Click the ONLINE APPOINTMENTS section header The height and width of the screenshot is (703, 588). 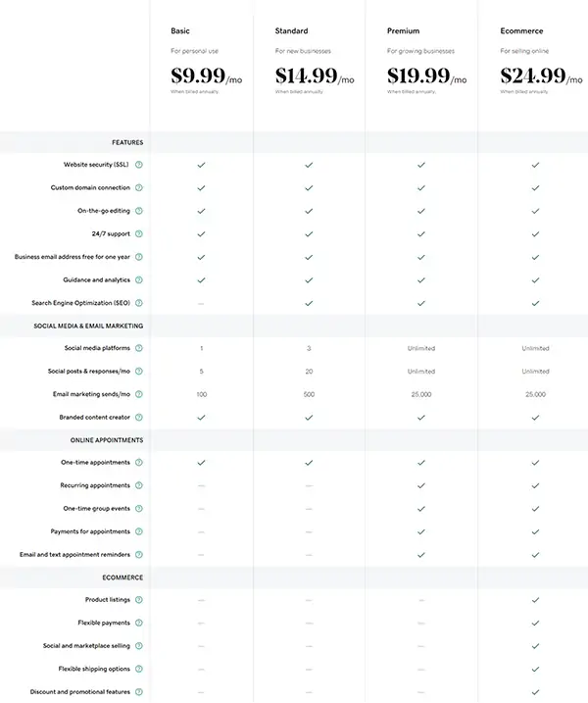tap(107, 440)
